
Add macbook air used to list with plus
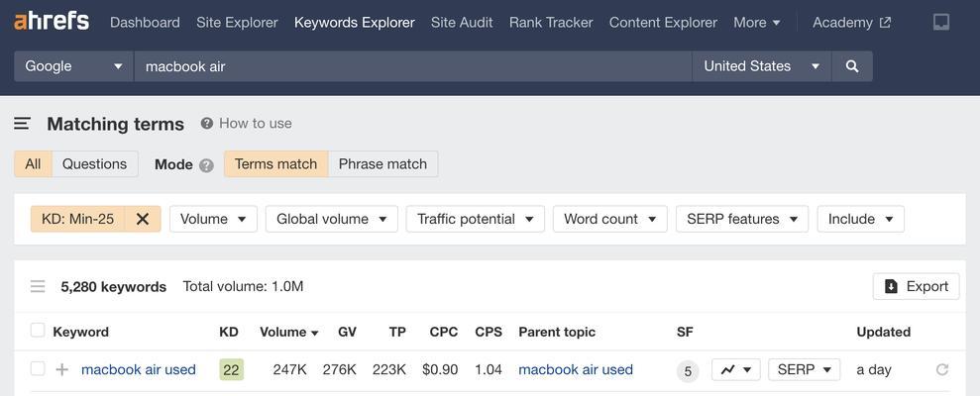pos(61,370)
